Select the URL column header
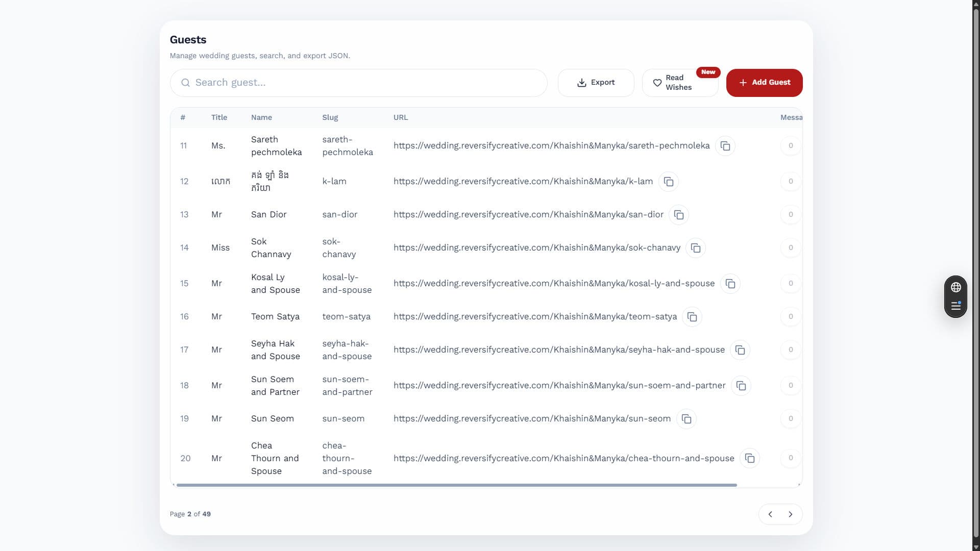 (400, 117)
